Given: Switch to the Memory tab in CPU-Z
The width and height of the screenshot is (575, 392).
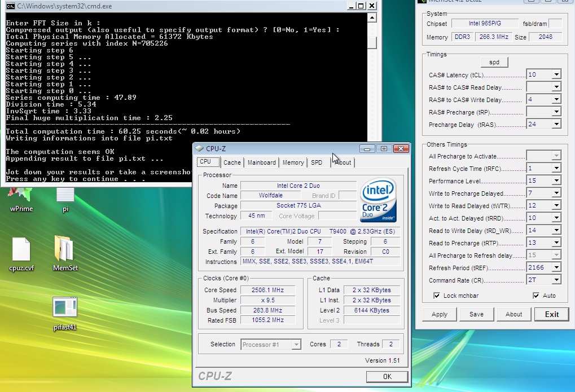Looking at the screenshot, I should pyautogui.click(x=293, y=162).
